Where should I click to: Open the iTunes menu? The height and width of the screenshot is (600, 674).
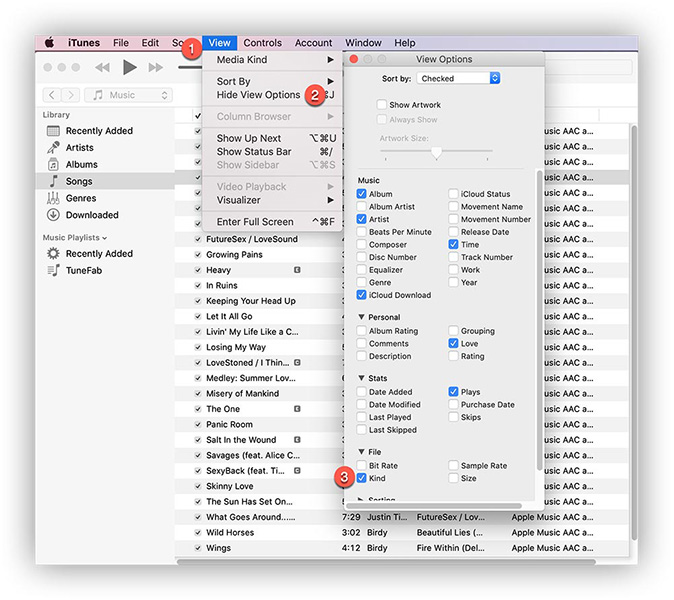click(83, 43)
